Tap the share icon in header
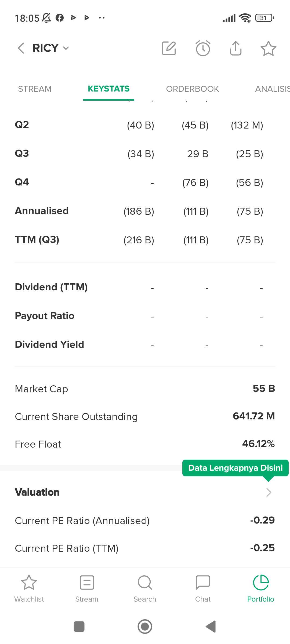 click(x=236, y=48)
